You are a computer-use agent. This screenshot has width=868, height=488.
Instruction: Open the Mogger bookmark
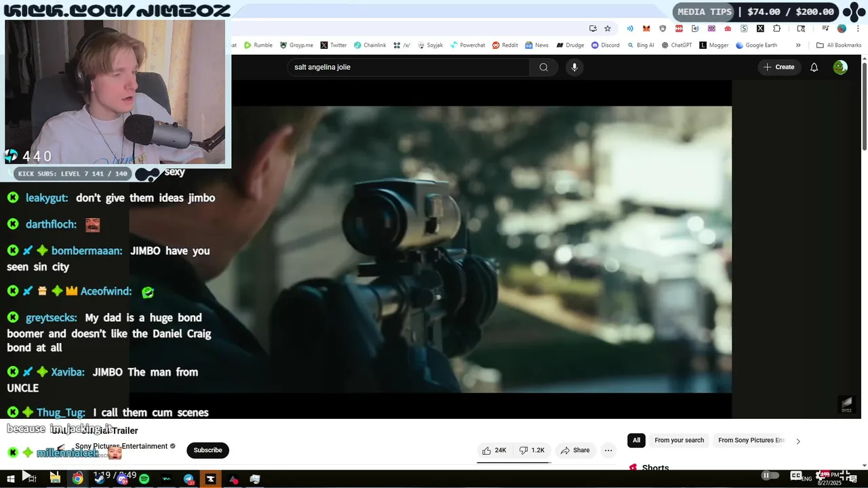(713, 45)
